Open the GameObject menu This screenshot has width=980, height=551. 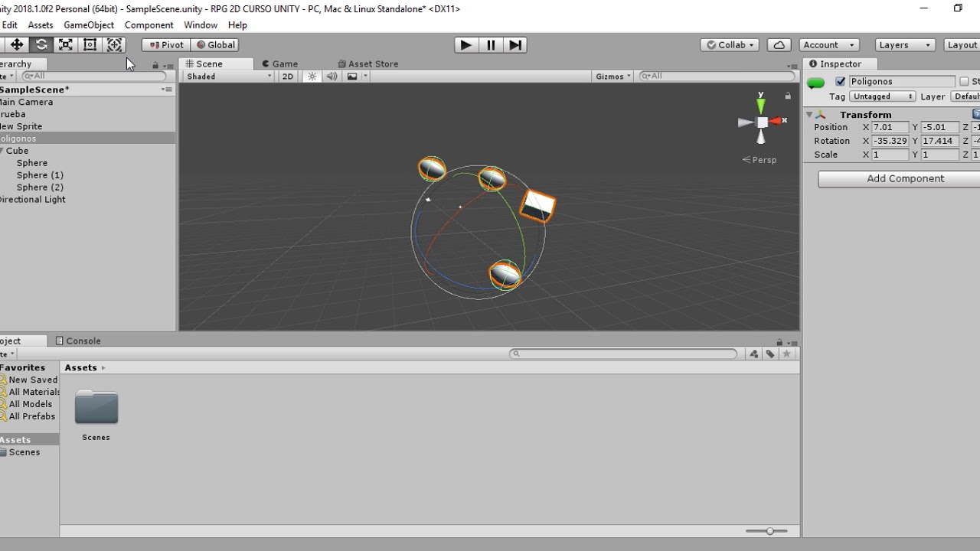pos(89,25)
